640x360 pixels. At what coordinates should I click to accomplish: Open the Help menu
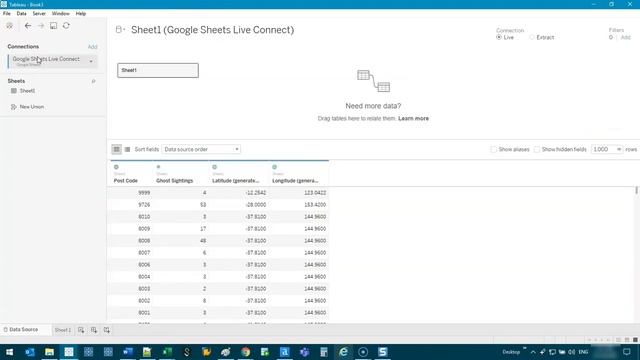pos(81,13)
